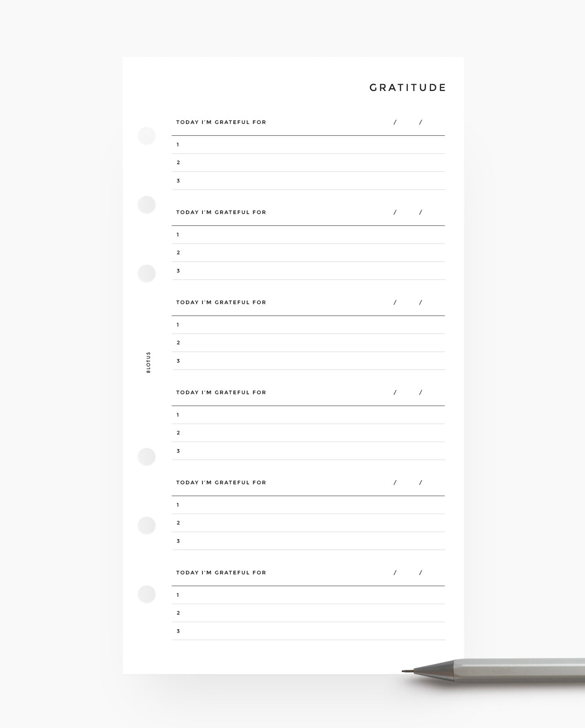The width and height of the screenshot is (585, 728).
Task: Click the second section's 'Today I'm Grateful For' heading
Action: [221, 212]
